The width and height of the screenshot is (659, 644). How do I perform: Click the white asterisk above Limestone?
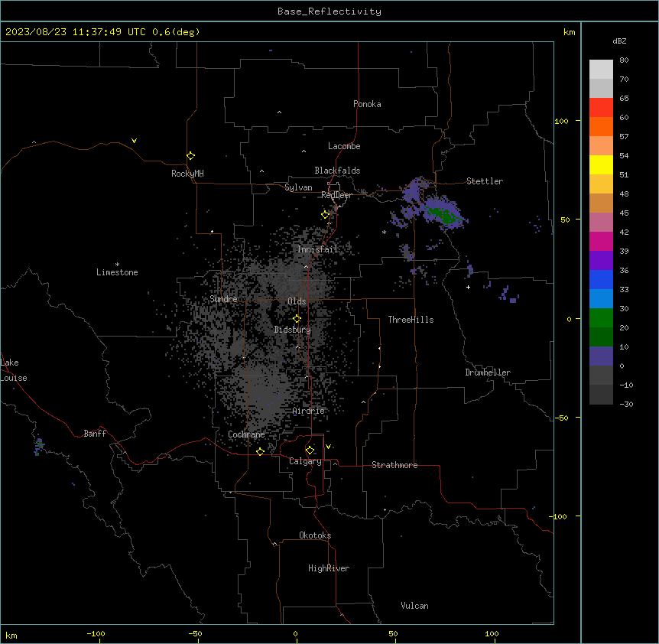[117, 265]
